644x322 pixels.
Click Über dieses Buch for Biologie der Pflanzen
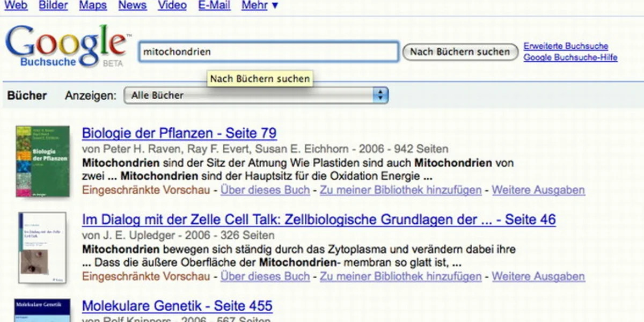pos(265,190)
